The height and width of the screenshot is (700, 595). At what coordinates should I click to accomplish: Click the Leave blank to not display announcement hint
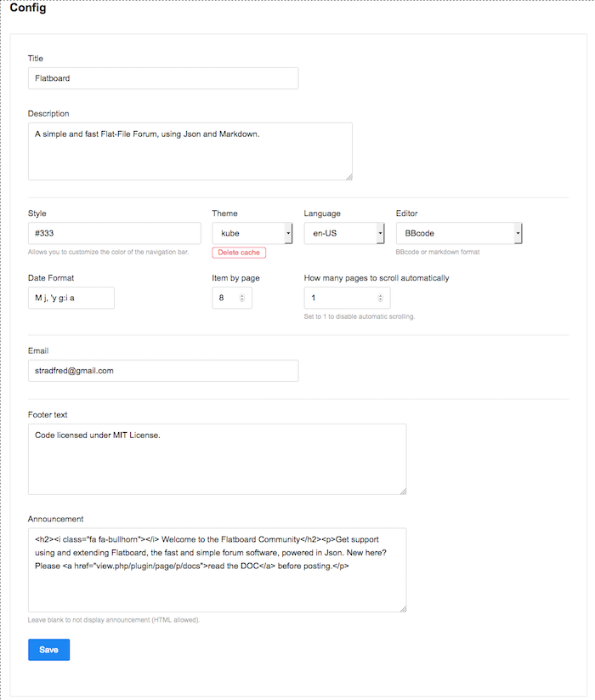pyautogui.click(x=113, y=620)
